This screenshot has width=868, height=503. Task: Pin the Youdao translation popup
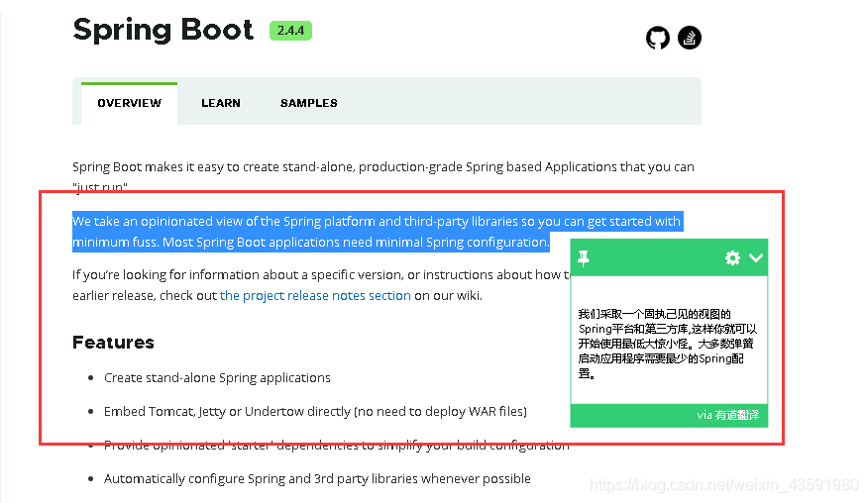[584, 257]
